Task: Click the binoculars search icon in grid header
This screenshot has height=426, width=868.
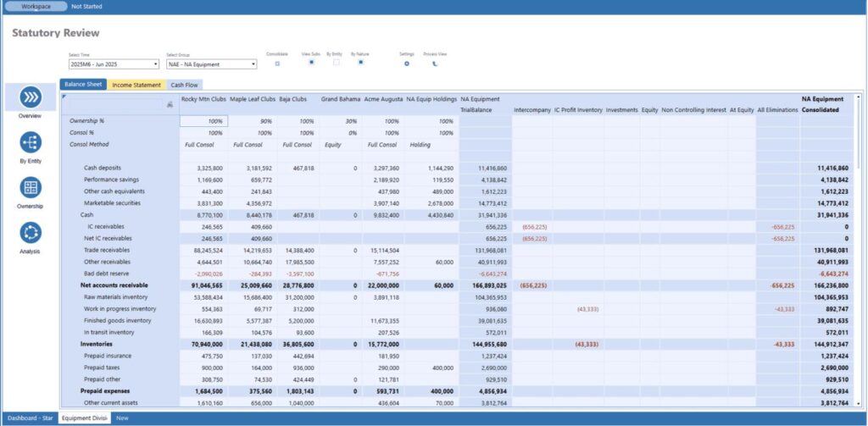Action: (x=170, y=104)
